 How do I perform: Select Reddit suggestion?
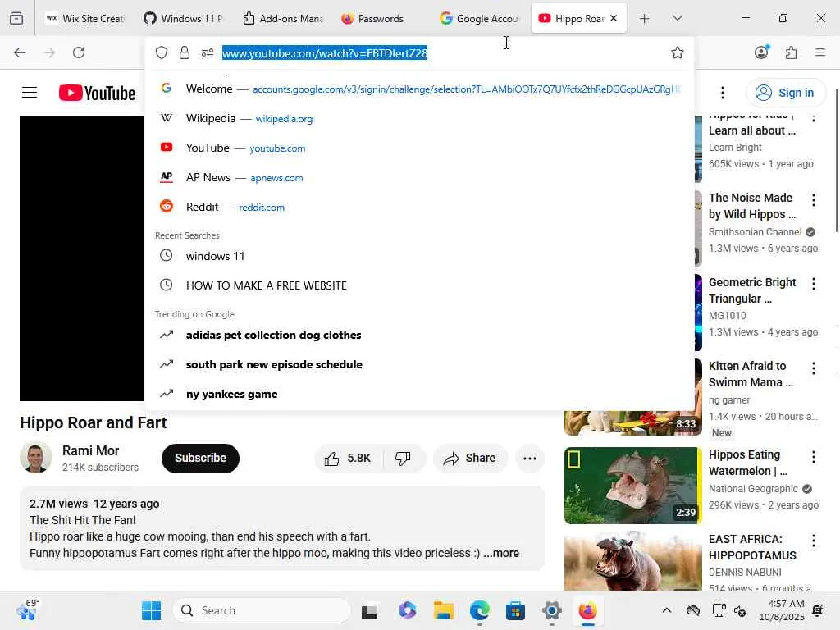[419, 207]
